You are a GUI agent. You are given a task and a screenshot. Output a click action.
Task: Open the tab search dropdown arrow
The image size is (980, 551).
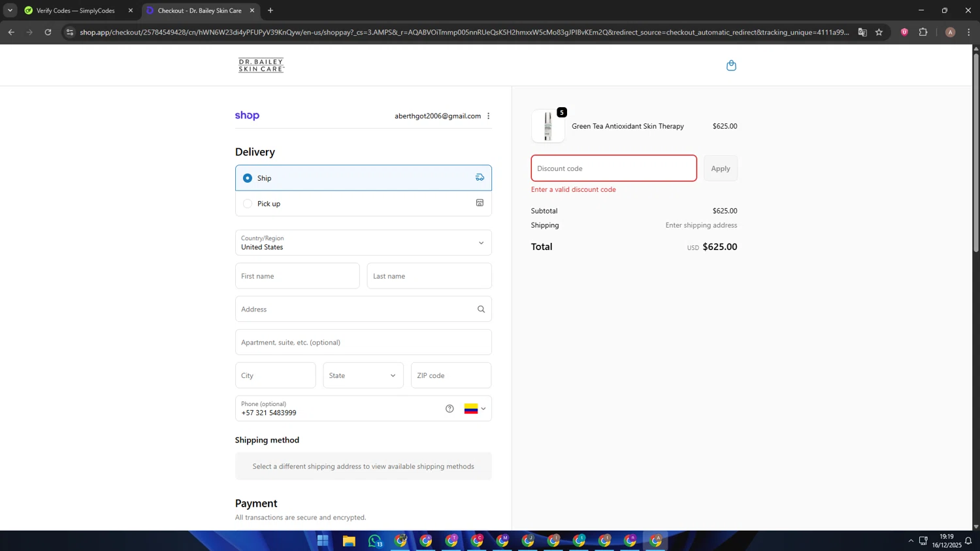(10, 10)
